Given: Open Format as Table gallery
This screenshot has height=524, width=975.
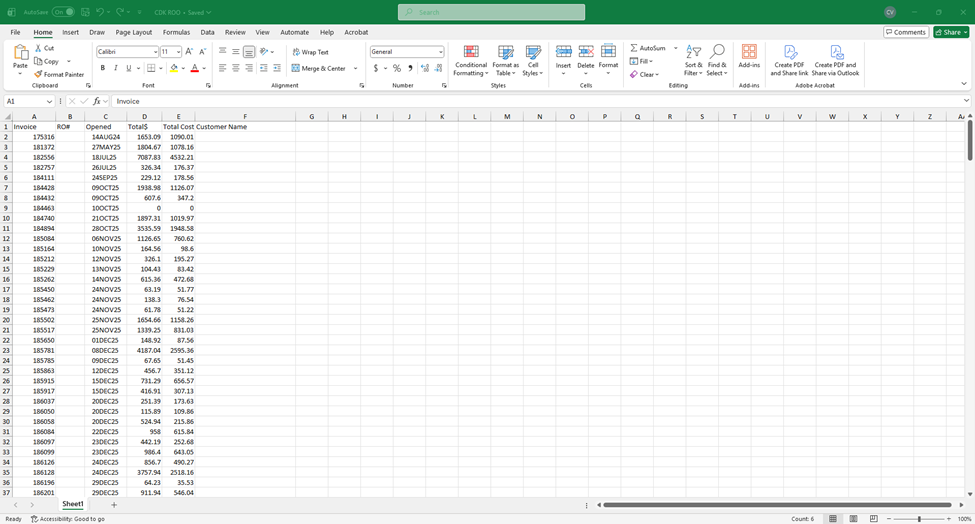Looking at the screenshot, I should pyautogui.click(x=506, y=60).
